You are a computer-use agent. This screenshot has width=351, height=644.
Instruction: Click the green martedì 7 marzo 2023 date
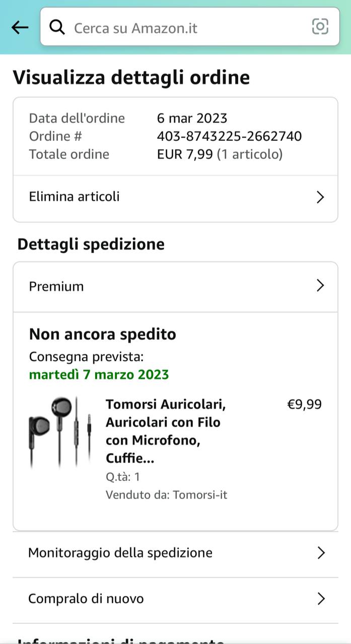point(99,375)
